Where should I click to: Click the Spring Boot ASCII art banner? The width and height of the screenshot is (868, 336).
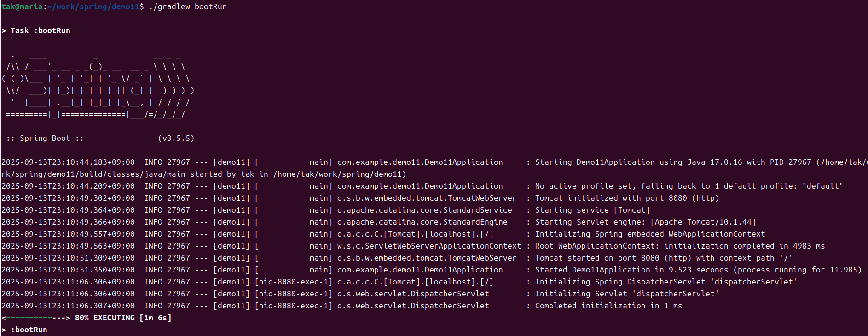point(98,85)
